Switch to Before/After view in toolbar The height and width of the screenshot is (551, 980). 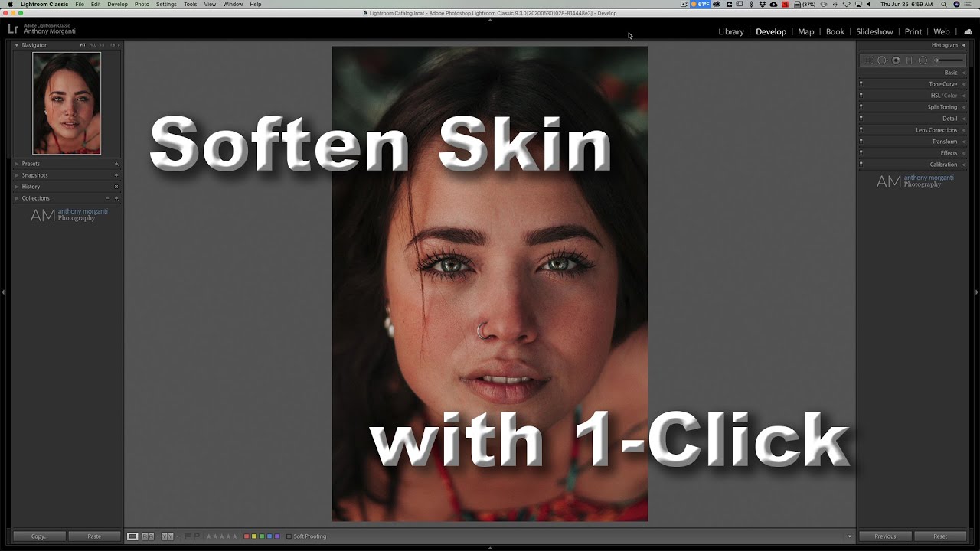[167, 536]
